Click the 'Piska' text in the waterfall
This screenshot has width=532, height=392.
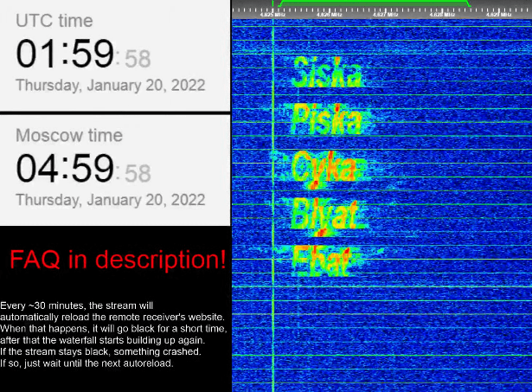point(327,119)
